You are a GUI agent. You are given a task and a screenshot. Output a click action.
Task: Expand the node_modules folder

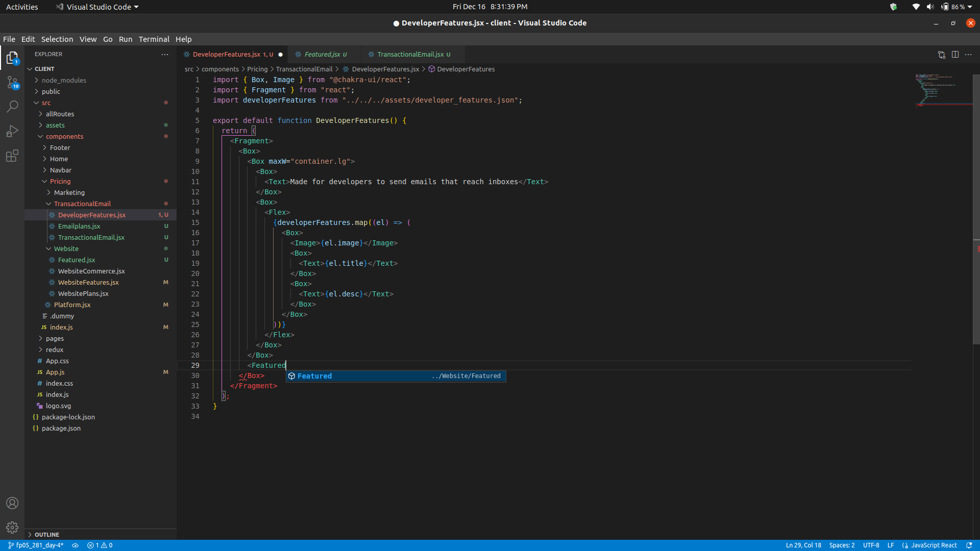tap(63, 80)
